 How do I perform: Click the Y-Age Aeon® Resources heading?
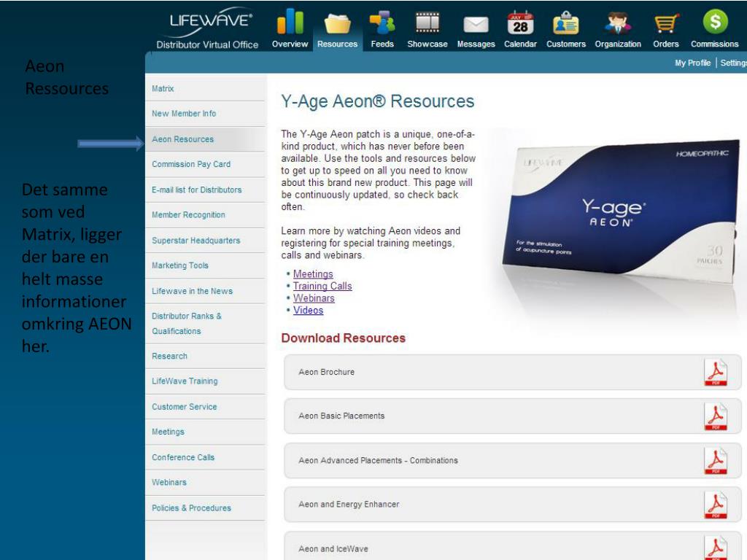[x=378, y=101]
